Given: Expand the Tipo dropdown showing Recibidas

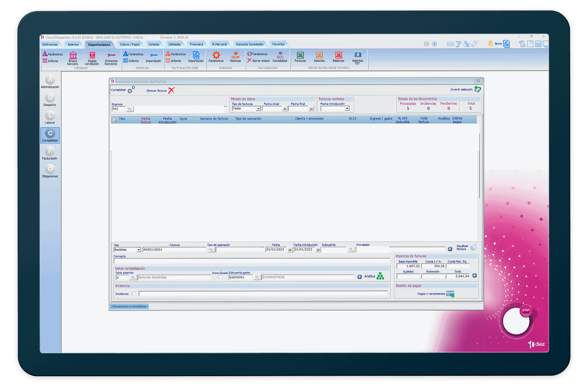Looking at the screenshot, I should [x=138, y=250].
